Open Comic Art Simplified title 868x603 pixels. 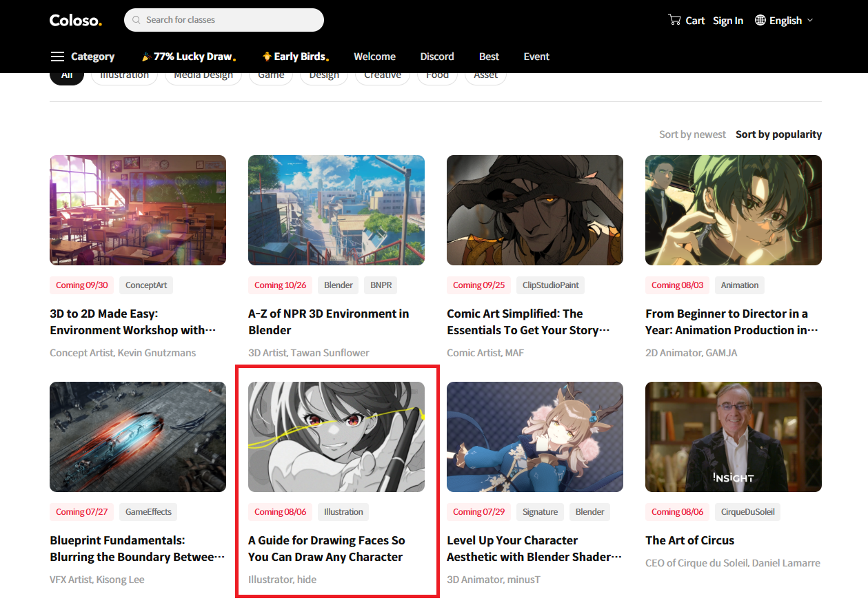[x=528, y=322]
